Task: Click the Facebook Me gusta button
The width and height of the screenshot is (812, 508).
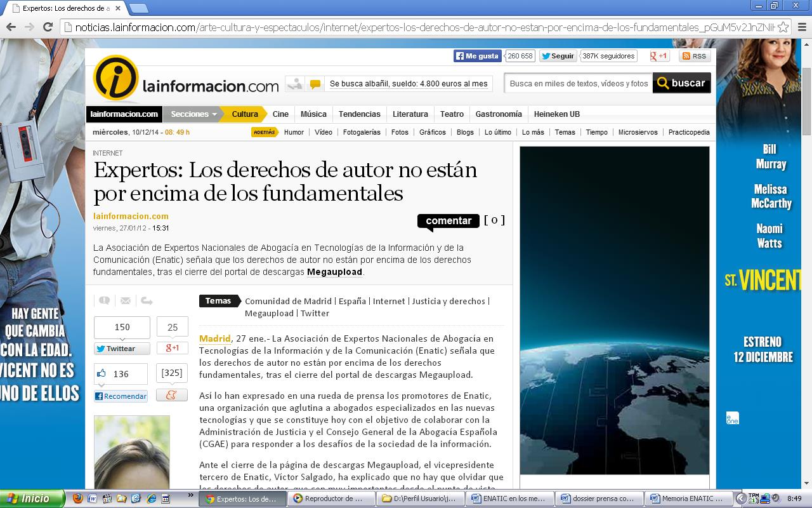Action: point(477,56)
